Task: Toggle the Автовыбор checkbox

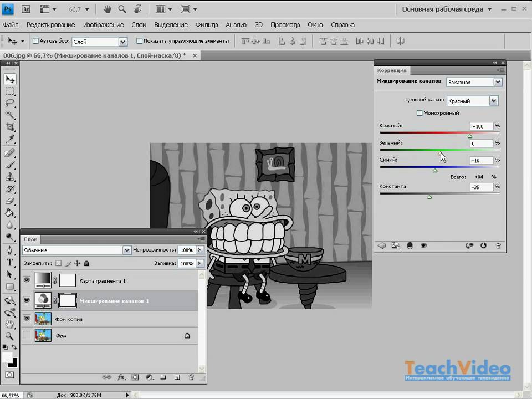Action: tap(36, 41)
